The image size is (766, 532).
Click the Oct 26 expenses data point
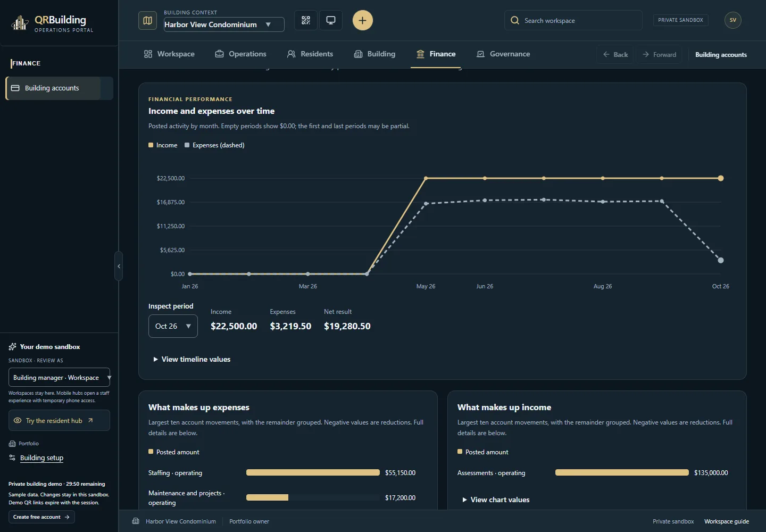721,260
